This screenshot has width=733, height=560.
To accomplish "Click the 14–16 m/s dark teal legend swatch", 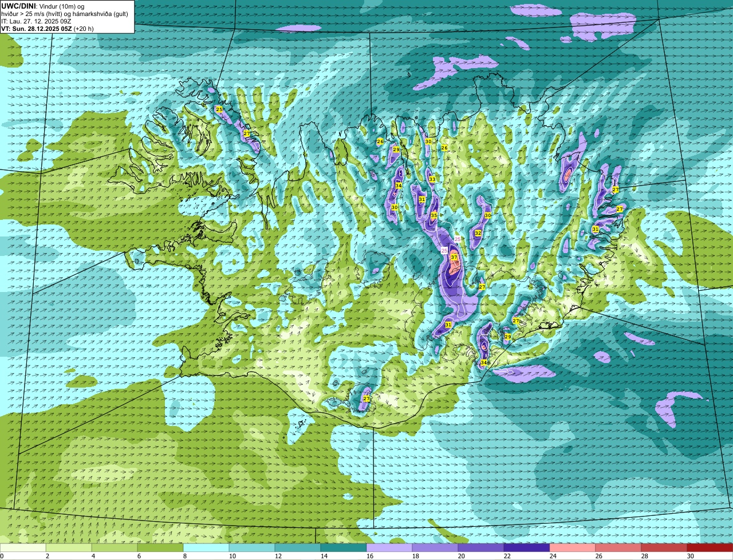I will [344, 547].
